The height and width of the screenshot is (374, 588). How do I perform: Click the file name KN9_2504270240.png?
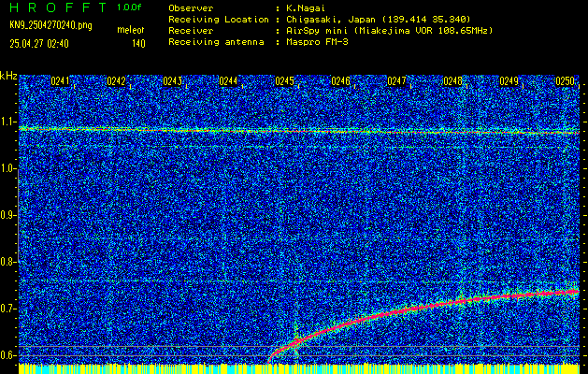[51, 25]
